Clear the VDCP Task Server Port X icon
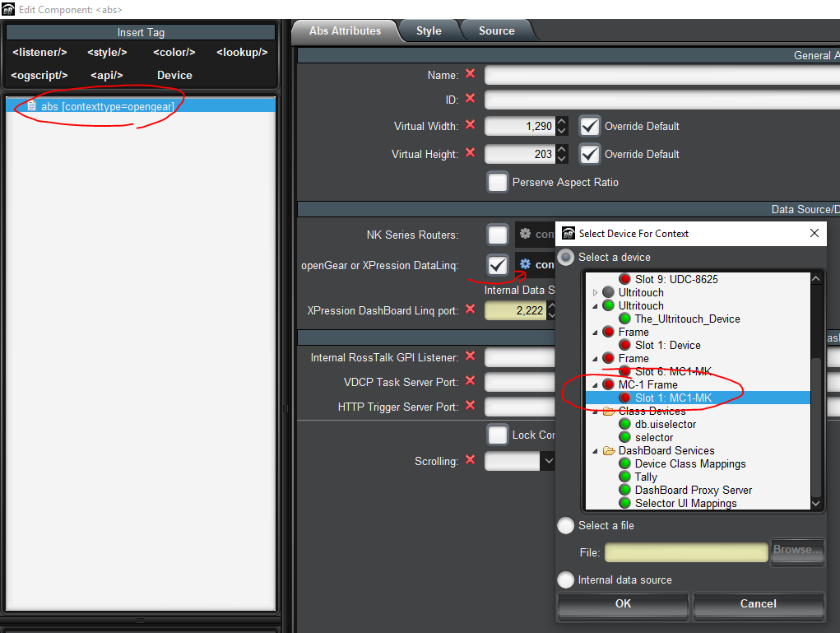This screenshot has width=840, height=633. click(471, 381)
